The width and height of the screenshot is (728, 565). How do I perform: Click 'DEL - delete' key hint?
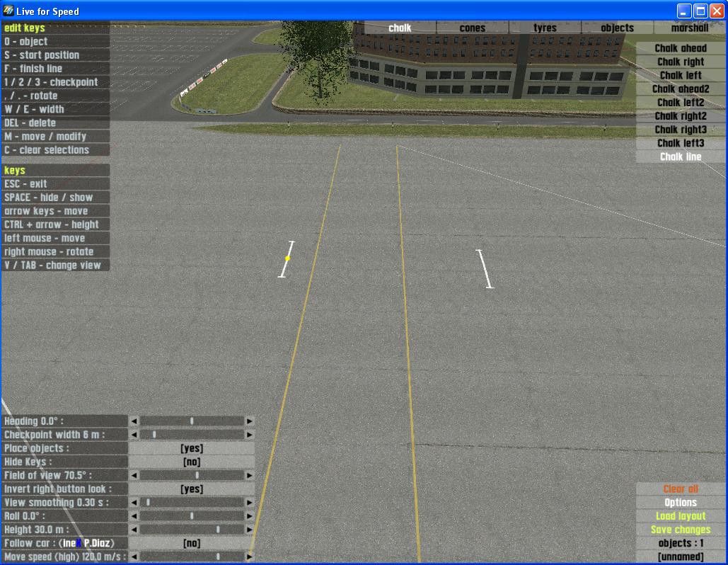tap(56, 123)
